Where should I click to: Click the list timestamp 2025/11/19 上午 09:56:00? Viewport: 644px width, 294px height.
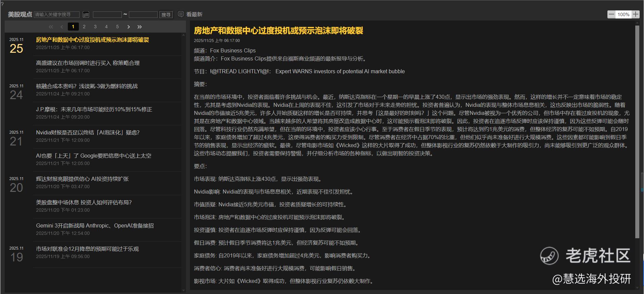tap(63, 256)
